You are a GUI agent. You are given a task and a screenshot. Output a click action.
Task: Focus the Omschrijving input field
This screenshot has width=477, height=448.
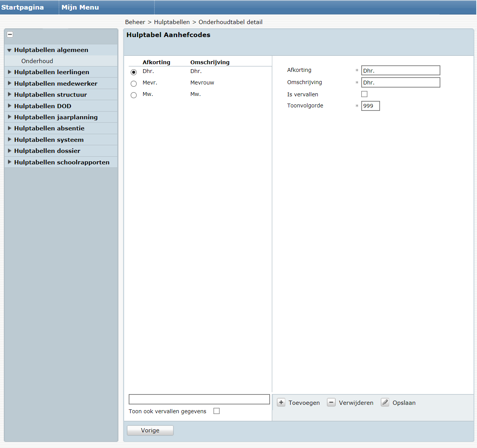[x=401, y=82]
